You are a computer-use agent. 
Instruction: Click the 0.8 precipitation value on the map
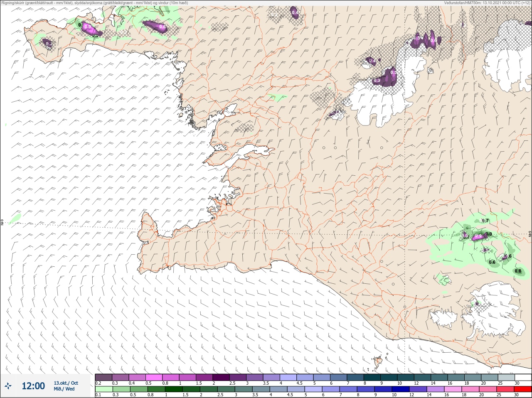point(518,271)
